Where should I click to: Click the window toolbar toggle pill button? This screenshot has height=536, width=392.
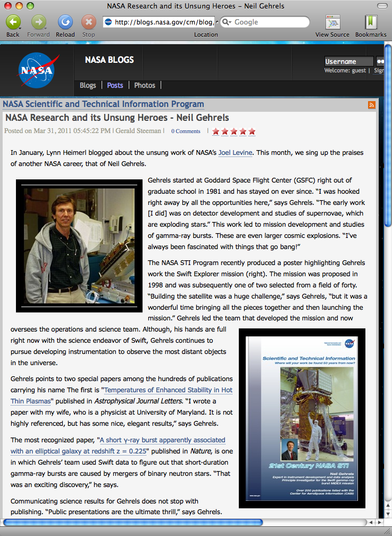(x=382, y=6)
